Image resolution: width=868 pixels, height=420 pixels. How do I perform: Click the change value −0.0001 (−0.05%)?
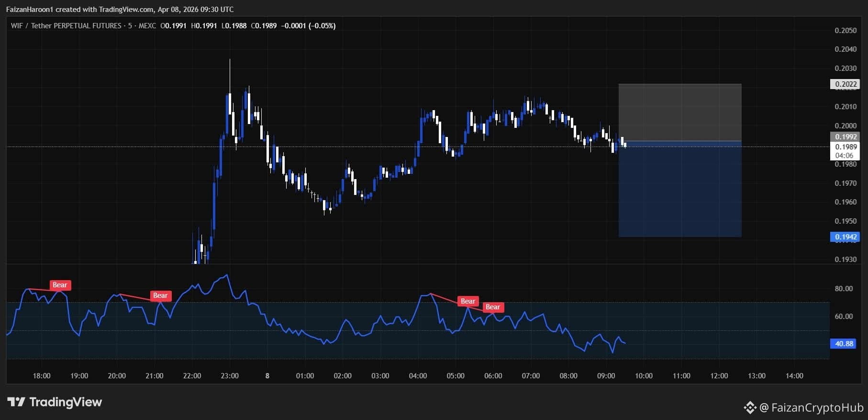click(309, 26)
